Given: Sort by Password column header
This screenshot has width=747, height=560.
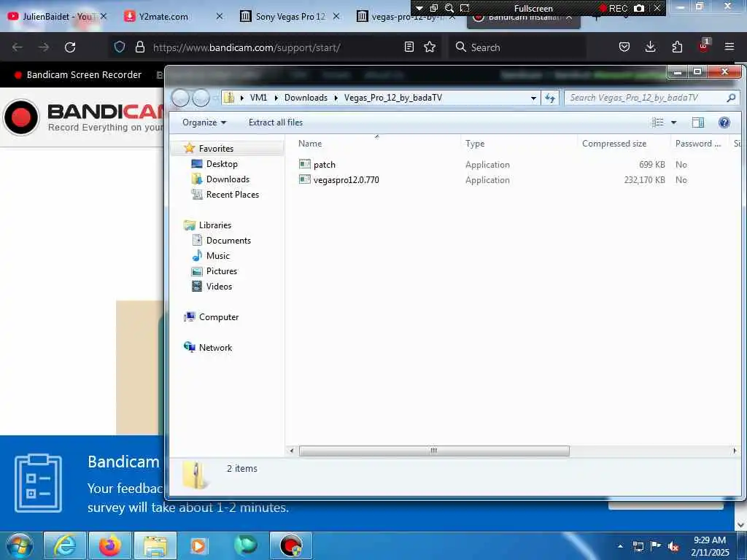Looking at the screenshot, I should click(698, 144).
